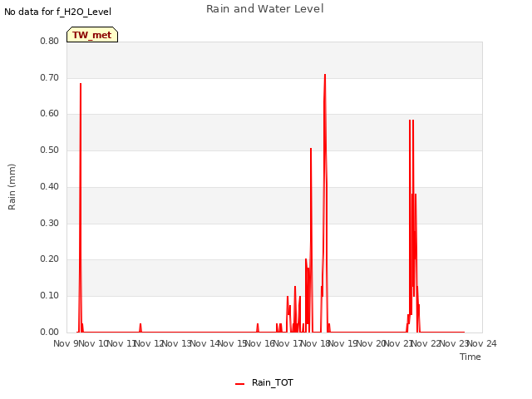Click the Nov 18 x-axis tick label

[x=316, y=343]
